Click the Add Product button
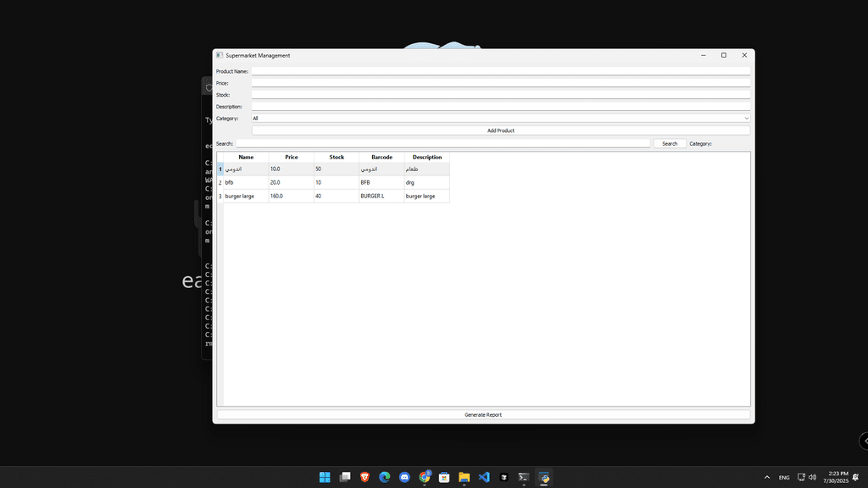 [501, 130]
